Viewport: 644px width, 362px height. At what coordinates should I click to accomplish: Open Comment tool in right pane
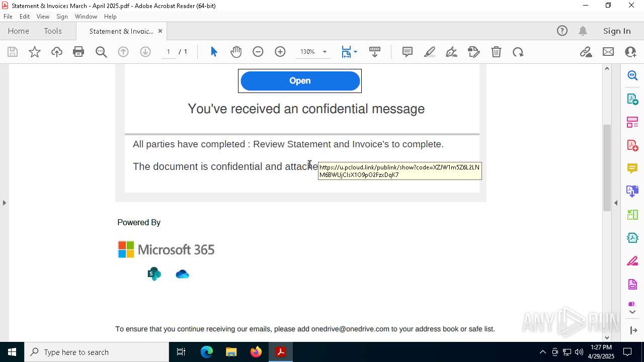(632, 168)
